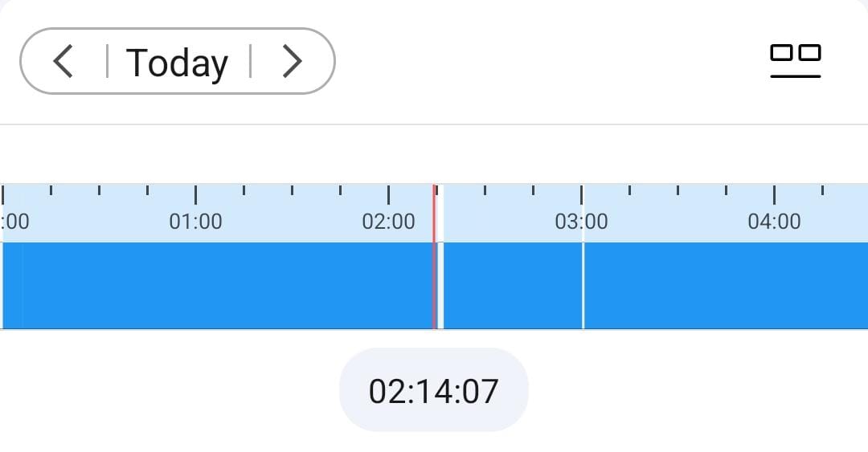This screenshot has height=452, width=868.
Task: Go to the previous day with left arrow
Action: point(63,62)
